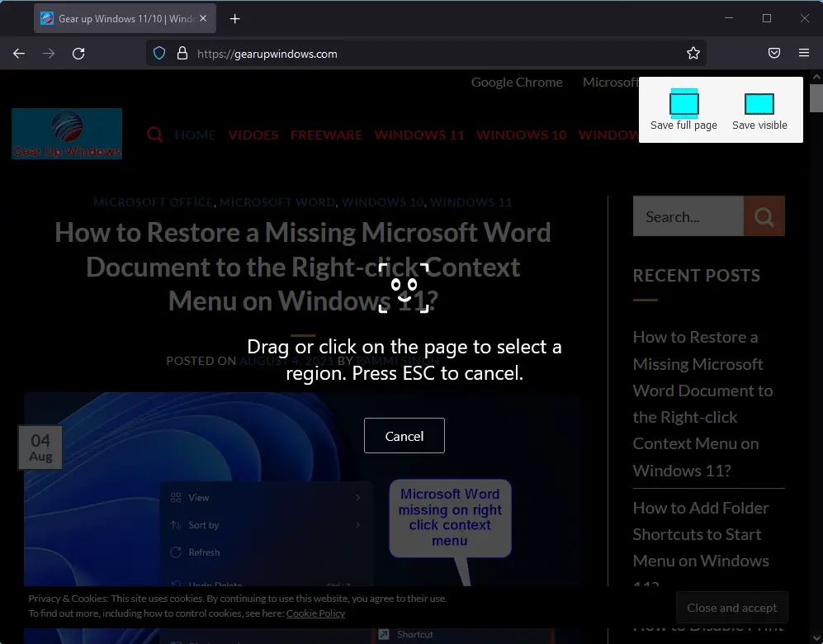Choose Save full page screenshot option
Screen dimensions: 823x644
[x=683, y=110]
